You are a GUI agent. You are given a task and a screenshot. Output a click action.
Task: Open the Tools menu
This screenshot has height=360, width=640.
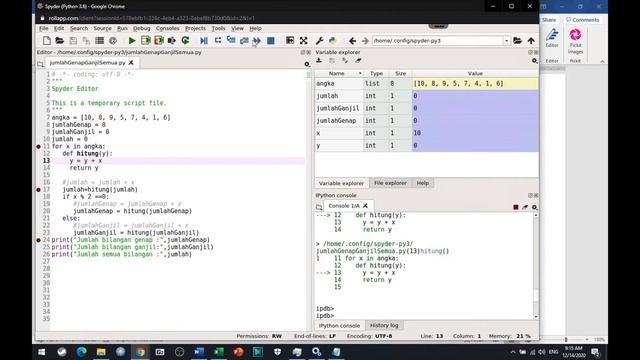tap(218, 28)
